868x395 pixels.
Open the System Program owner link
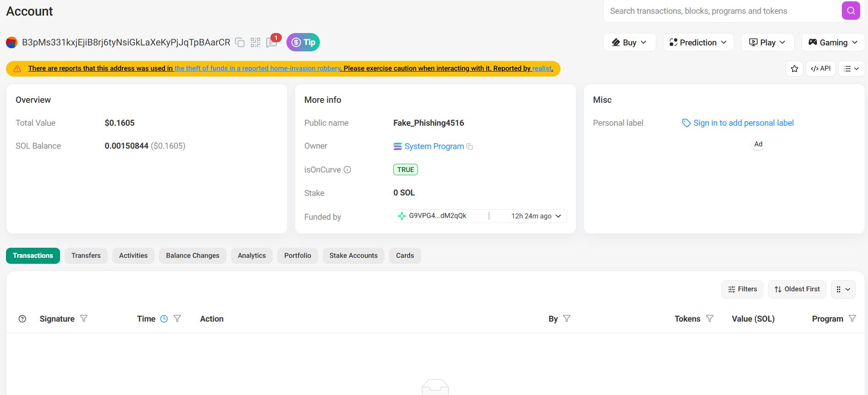click(x=434, y=146)
